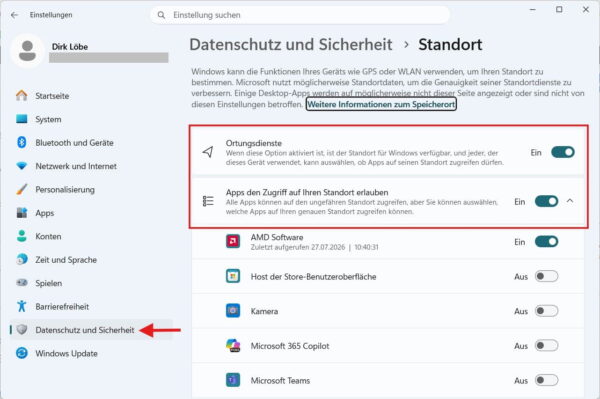600x399 pixels.
Task: Click the Windows Update sync icon
Action: click(22, 353)
